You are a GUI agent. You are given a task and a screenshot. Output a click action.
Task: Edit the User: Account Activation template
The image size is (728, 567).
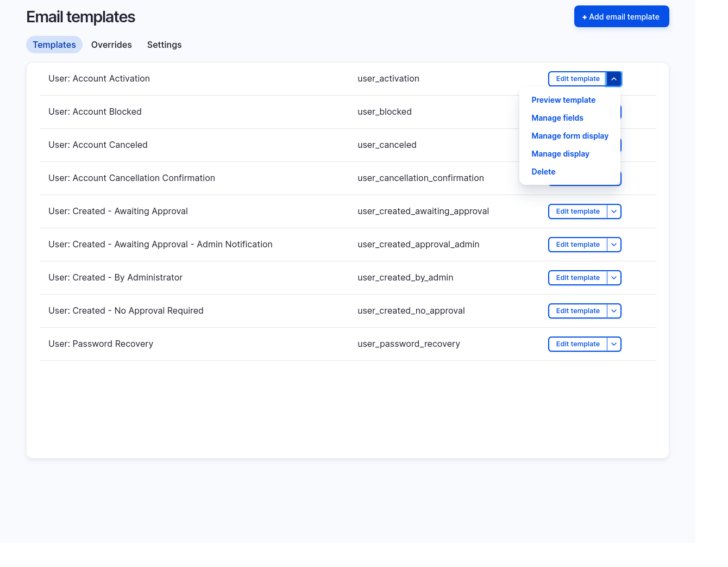578,79
